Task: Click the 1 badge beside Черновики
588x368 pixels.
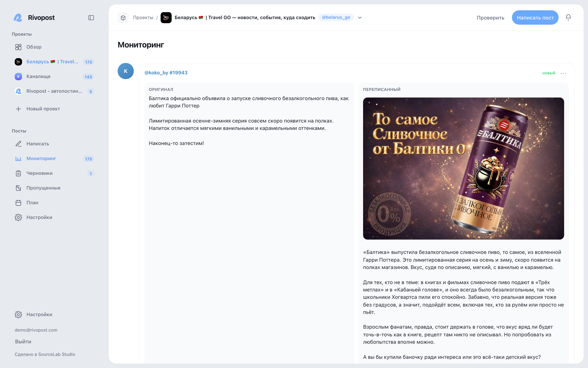Action: point(91,174)
